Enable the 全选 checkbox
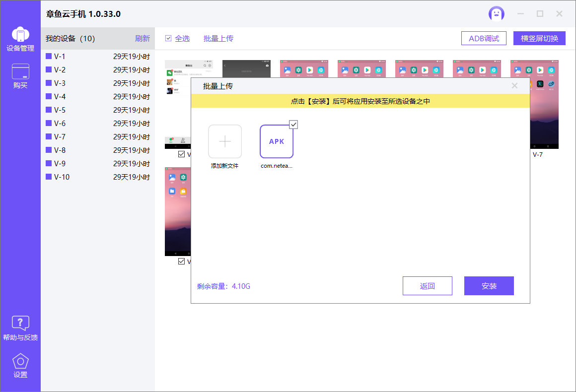The width and height of the screenshot is (576, 392). [168, 38]
